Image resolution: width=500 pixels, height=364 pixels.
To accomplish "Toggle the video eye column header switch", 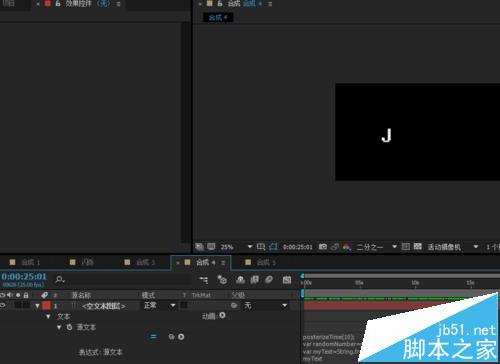I will [x=3, y=295].
